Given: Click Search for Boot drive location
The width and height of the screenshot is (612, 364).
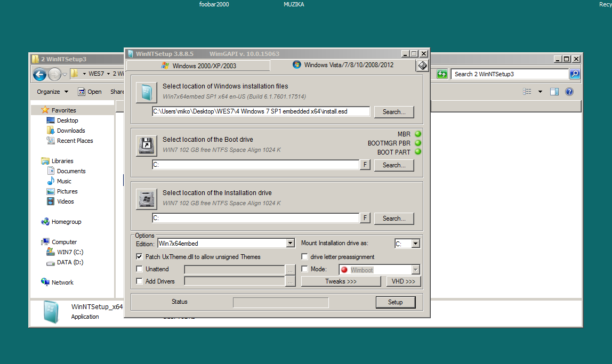Looking at the screenshot, I should coord(394,165).
